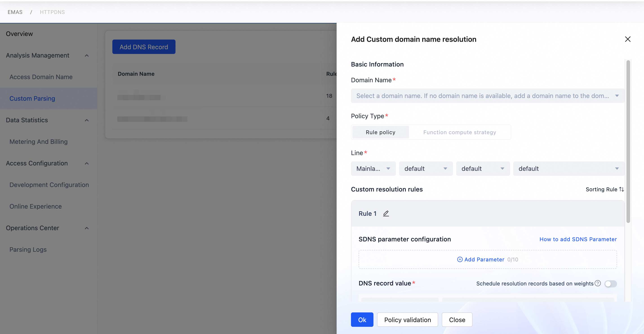The height and width of the screenshot is (334, 644).
Task: Click the help question mark beside weights option
Action: click(597, 283)
